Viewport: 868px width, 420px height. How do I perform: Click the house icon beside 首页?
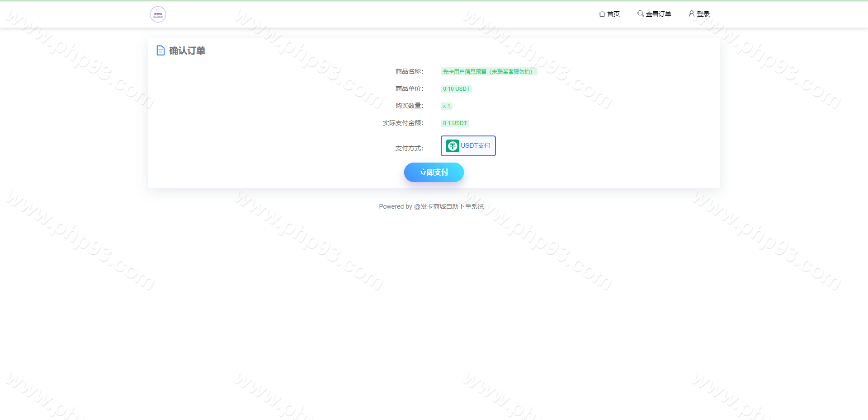coord(602,14)
